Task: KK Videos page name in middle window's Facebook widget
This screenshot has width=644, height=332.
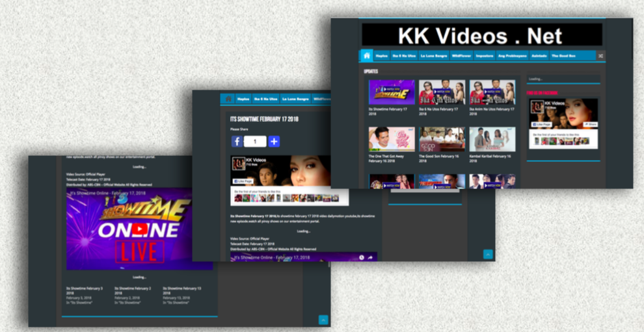Action: pyautogui.click(x=256, y=160)
